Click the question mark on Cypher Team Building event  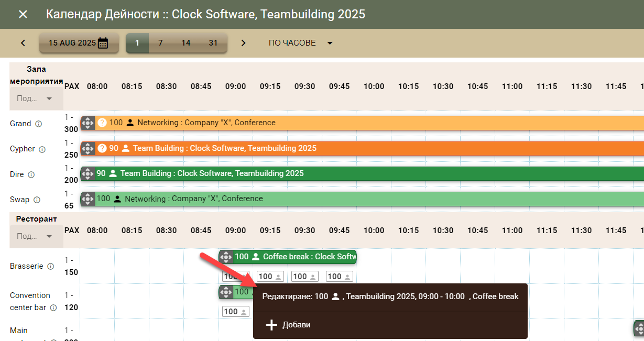(102, 148)
